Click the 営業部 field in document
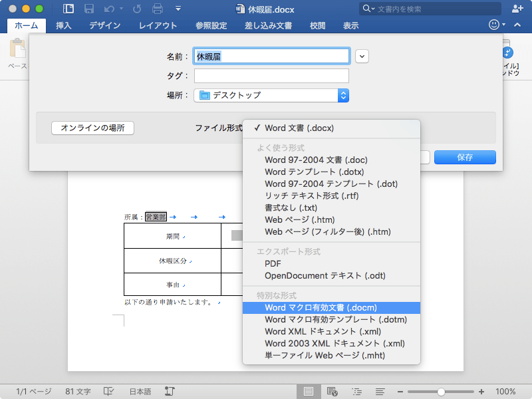This screenshot has width=532, height=399. pos(156,217)
